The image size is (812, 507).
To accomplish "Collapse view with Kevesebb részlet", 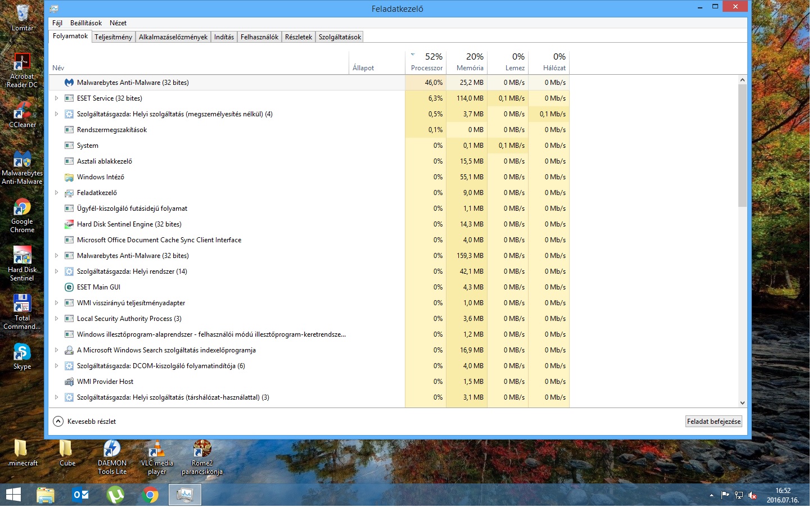I will tap(84, 422).
